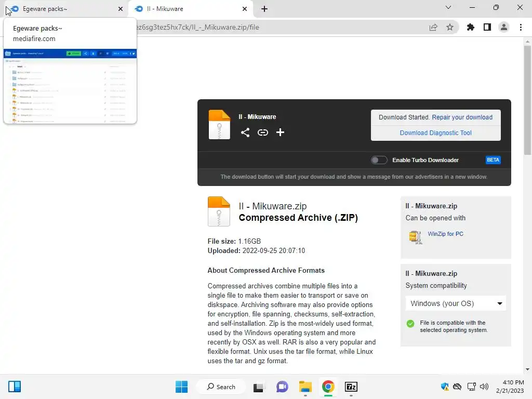Screen dimensions: 532x399
Task: Open the Download Diagnostic Tool link
Action: pos(436,133)
